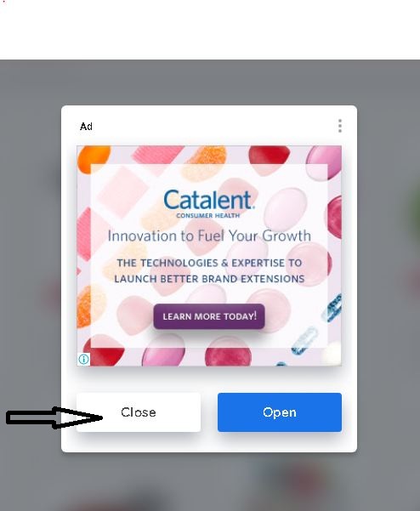Click the purple LEARN MORE TODAY! button

pyautogui.click(x=209, y=316)
